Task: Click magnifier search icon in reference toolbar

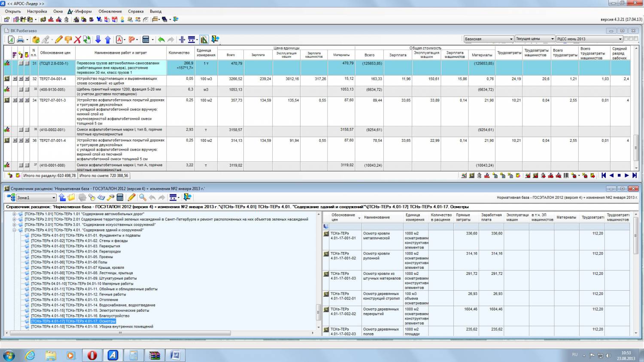Action: point(143,198)
